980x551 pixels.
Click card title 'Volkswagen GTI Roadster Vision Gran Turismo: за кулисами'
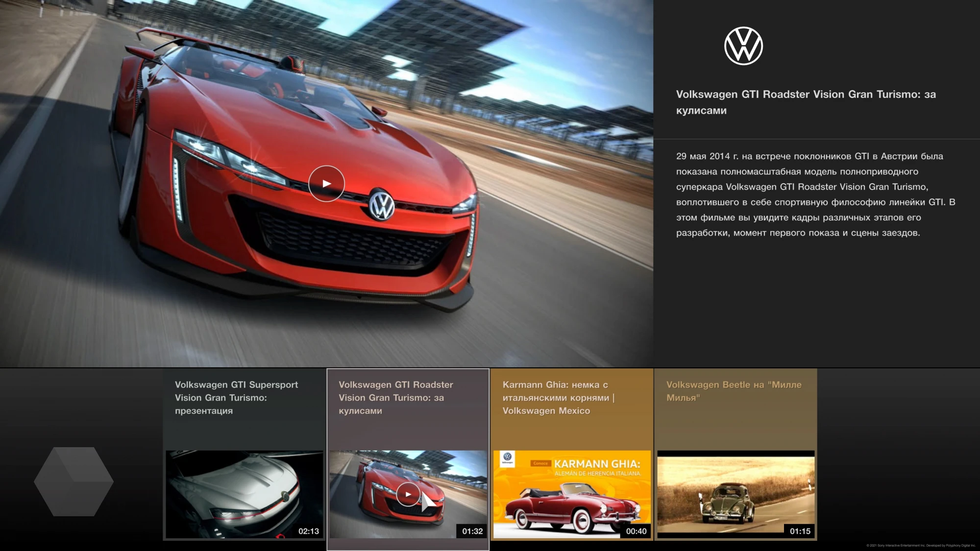click(x=396, y=398)
